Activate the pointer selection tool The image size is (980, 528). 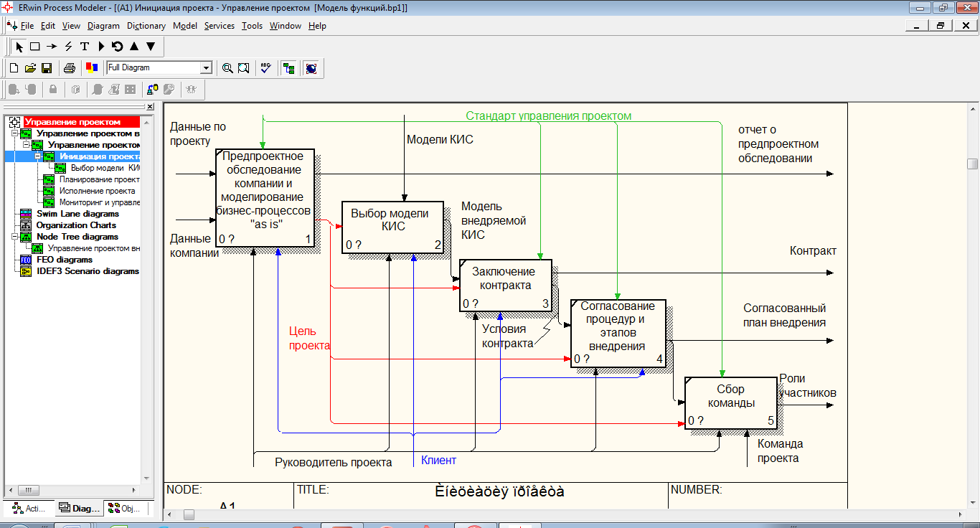19,47
